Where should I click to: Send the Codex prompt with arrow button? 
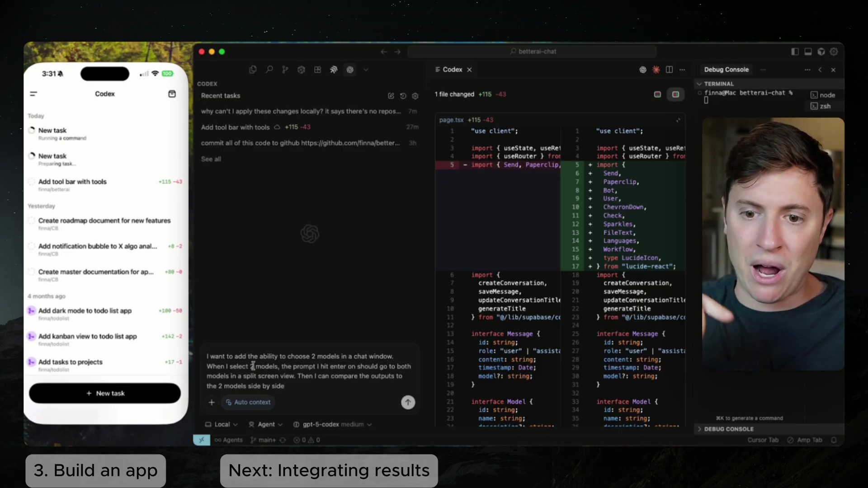coord(408,402)
